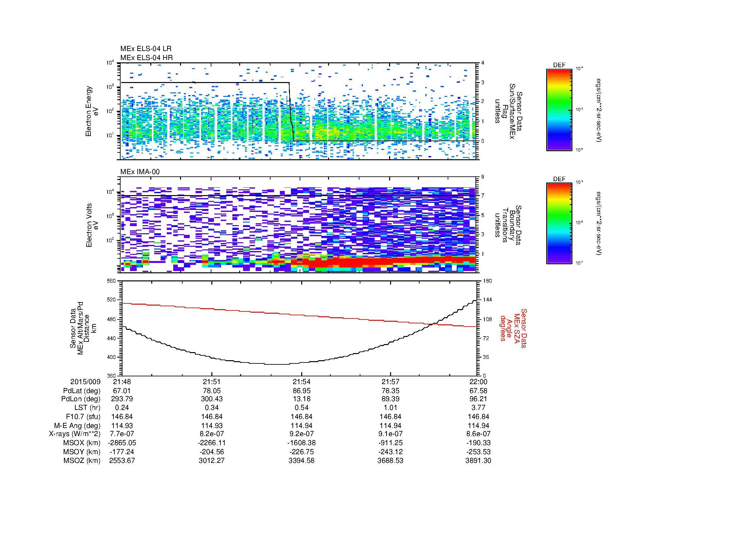Click time tick label '21:48'
756x534 pixels.
click(122, 382)
